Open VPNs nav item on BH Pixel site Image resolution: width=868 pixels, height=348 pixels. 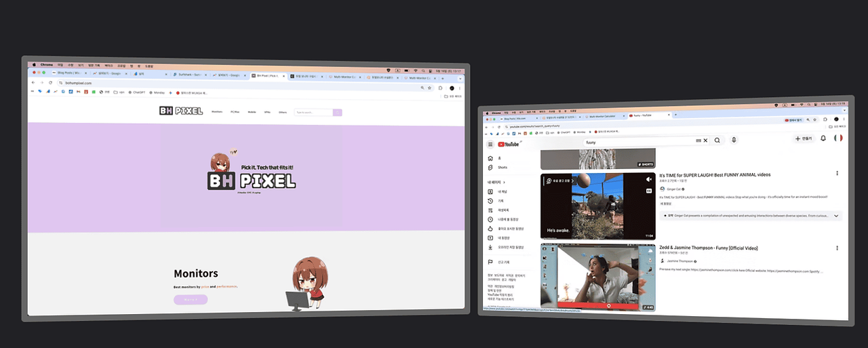267,112
